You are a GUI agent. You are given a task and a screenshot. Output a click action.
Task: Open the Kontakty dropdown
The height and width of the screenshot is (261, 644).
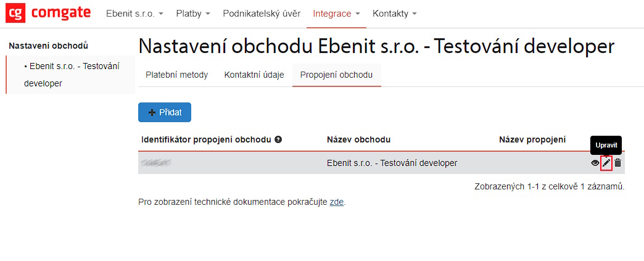(x=394, y=14)
